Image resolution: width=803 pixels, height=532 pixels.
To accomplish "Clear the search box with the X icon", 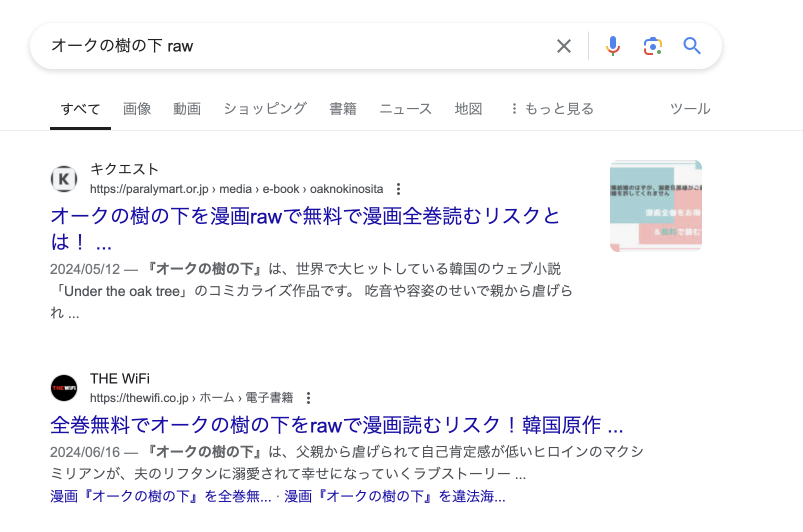I will click(x=563, y=46).
